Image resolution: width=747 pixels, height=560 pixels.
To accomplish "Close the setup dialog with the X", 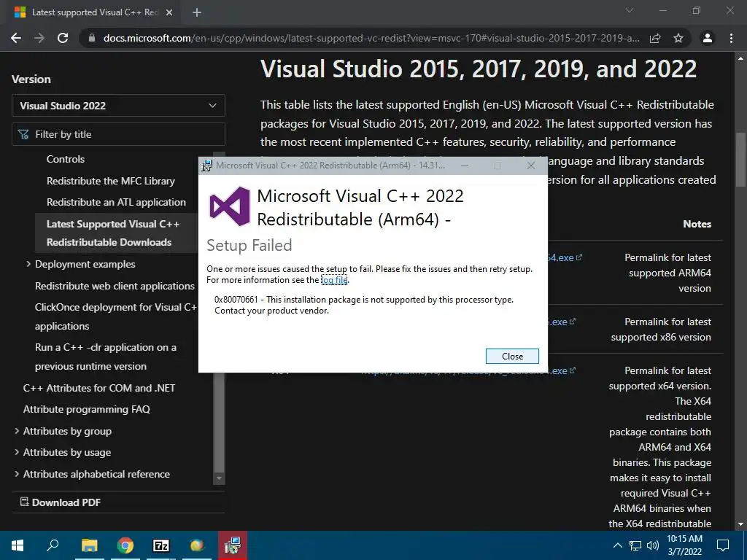I will [x=531, y=166].
